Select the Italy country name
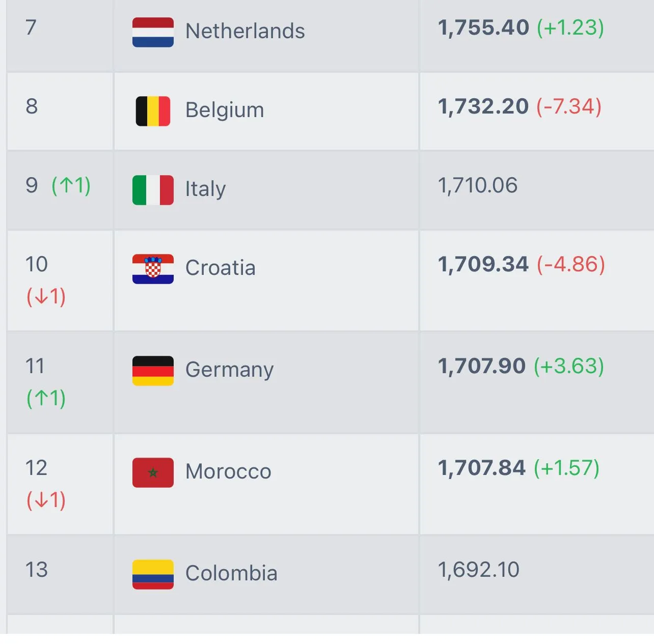 pyautogui.click(x=205, y=189)
